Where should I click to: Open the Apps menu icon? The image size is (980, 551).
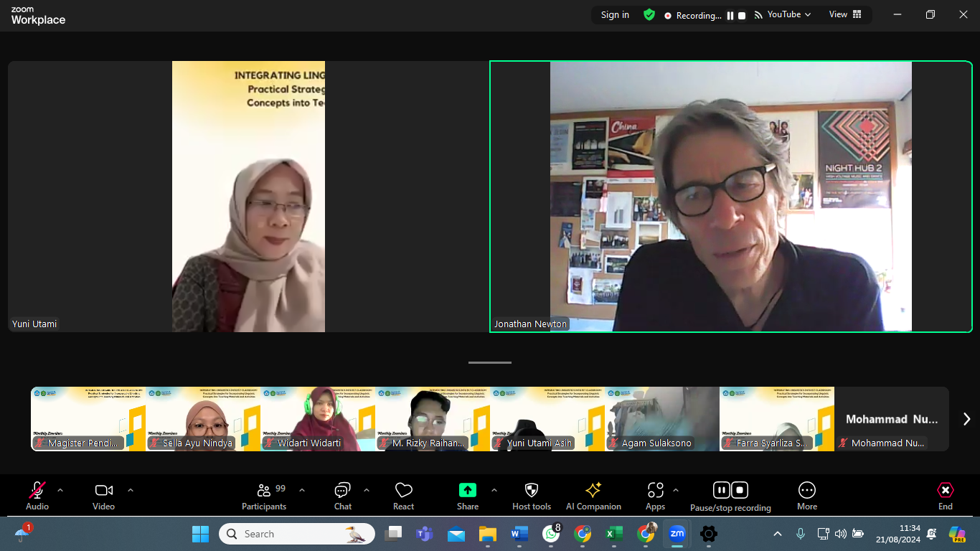pos(655,496)
